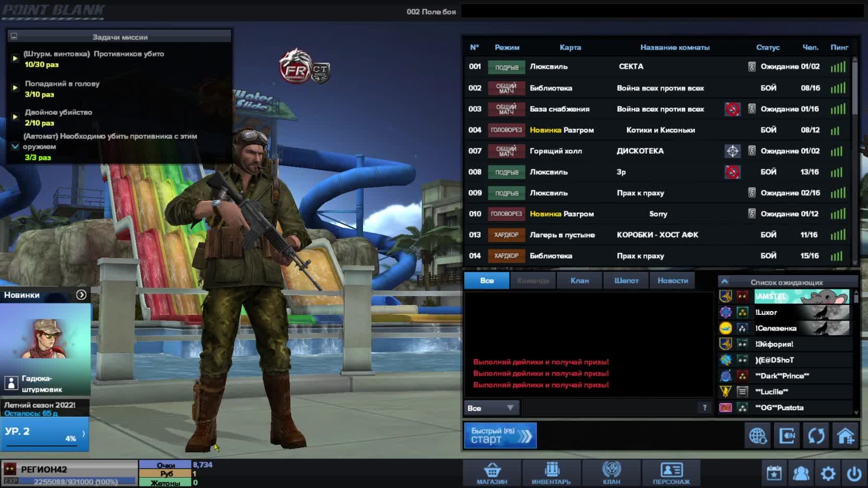Screen dimensions: 868x488
Task: Click the chat message input field
Action: pos(609,408)
